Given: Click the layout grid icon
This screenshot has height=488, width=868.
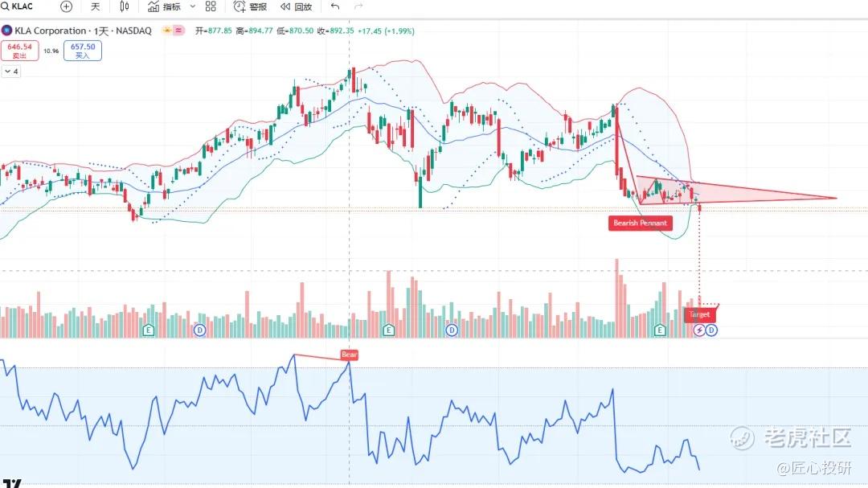Looking at the screenshot, I should pyautogui.click(x=211, y=6).
